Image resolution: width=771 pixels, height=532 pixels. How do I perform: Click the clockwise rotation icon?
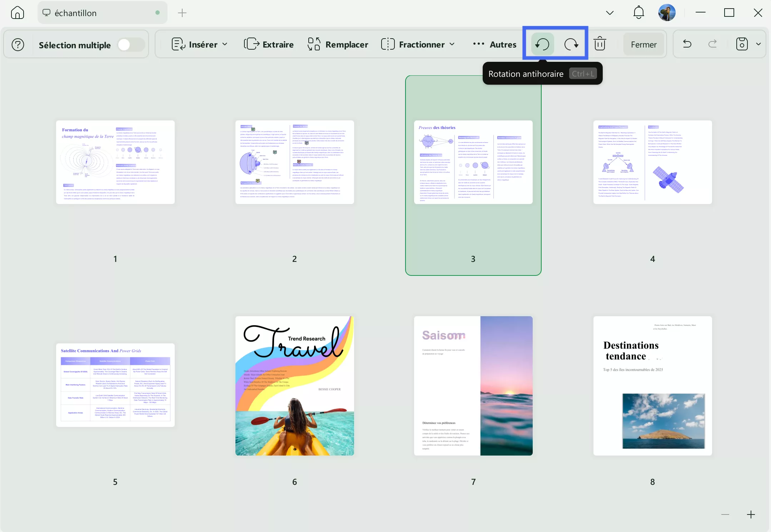(571, 44)
